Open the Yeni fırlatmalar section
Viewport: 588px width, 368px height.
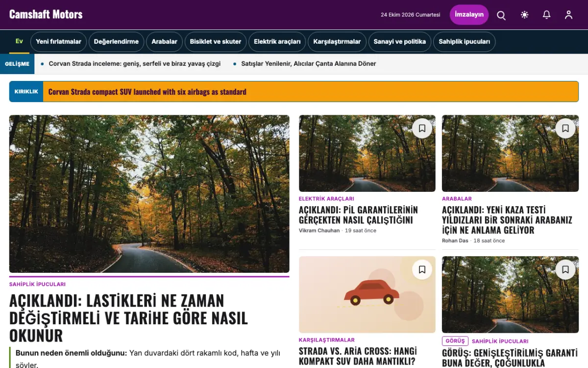58,42
